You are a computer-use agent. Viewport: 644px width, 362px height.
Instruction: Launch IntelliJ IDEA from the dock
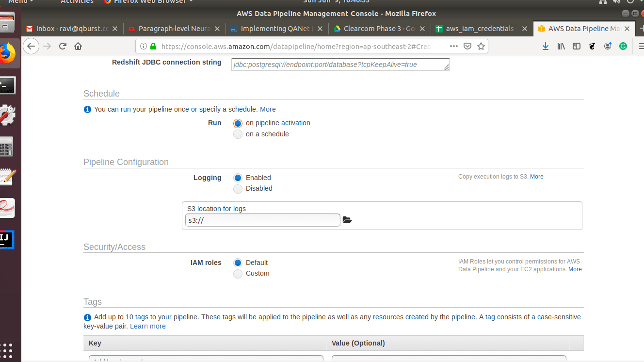point(6,239)
